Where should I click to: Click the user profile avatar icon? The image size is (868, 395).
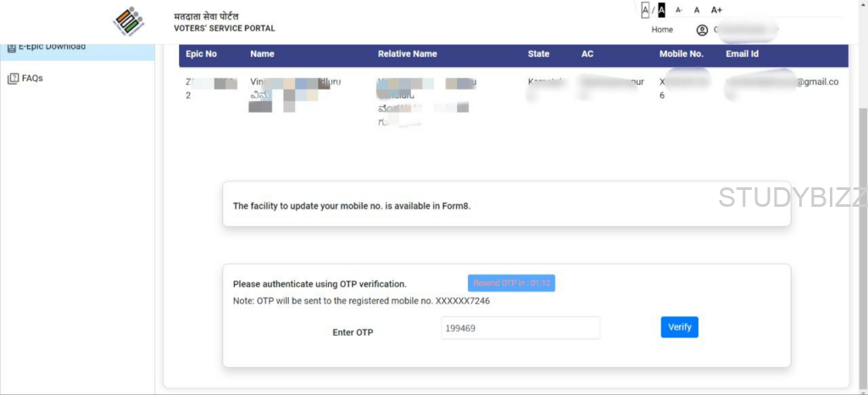pos(702,31)
